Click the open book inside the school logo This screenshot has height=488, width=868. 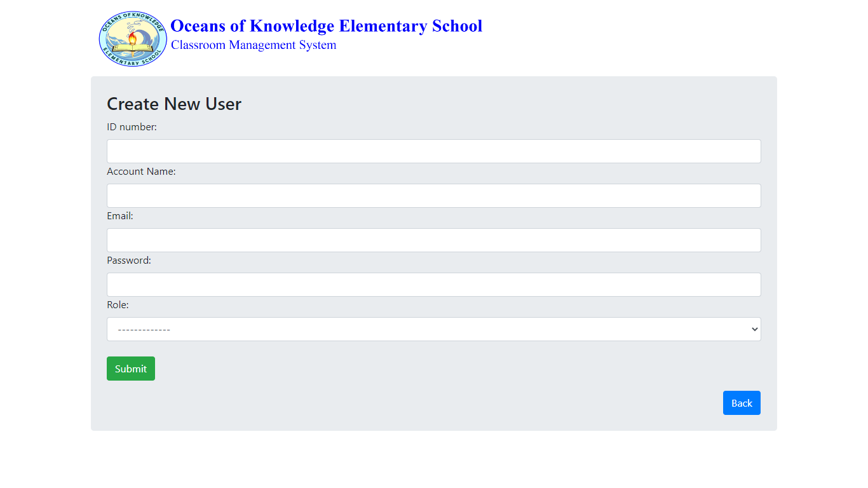[x=132, y=48]
